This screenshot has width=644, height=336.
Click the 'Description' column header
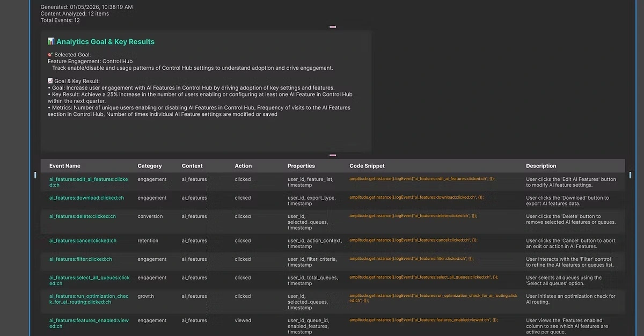[x=541, y=166]
